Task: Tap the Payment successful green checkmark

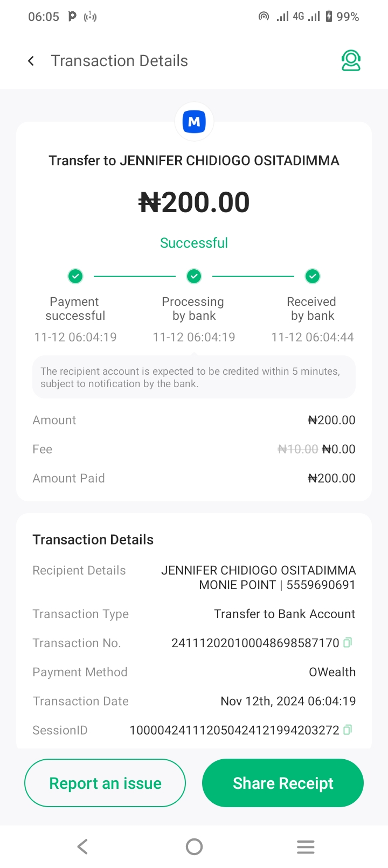Action: pyautogui.click(x=75, y=276)
